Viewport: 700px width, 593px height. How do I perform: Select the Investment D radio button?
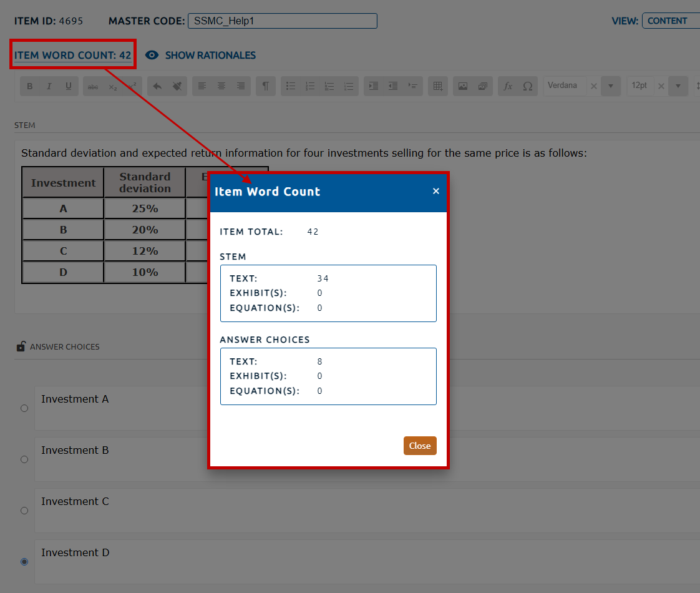pyautogui.click(x=24, y=562)
